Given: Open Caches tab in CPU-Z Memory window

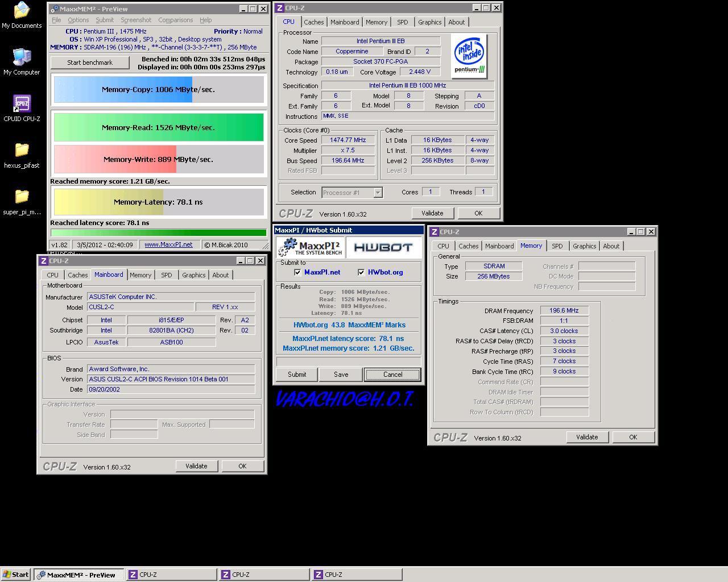Looking at the screenshot, I should click(x=468, y=246).
